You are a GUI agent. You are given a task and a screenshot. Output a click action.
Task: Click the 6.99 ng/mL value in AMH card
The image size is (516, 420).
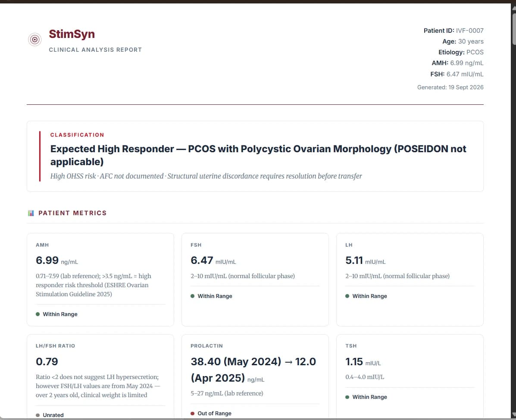tap(57, 260)
